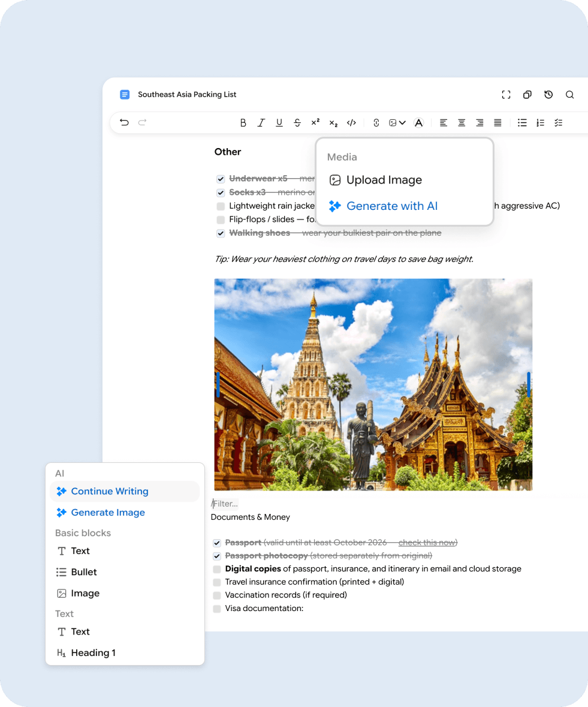Choose Generate with AI in Media menu
Image resolution: width=588 pixels, height=707 pixels.
click(x=404, y=206)
